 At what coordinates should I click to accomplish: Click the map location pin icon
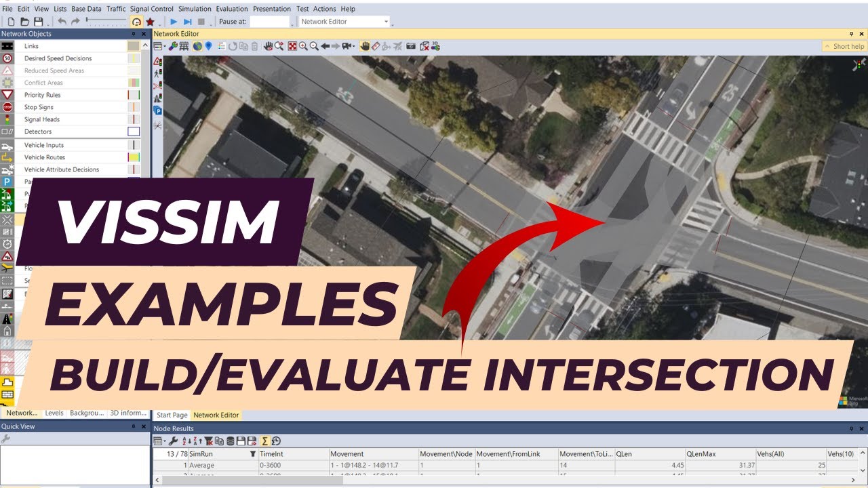click(208, 46)
